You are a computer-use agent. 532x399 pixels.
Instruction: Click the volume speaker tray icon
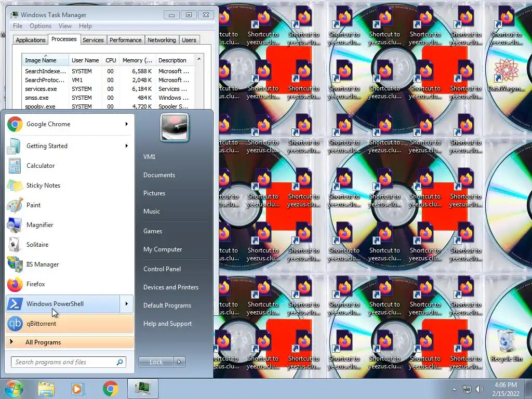point(479,390)
